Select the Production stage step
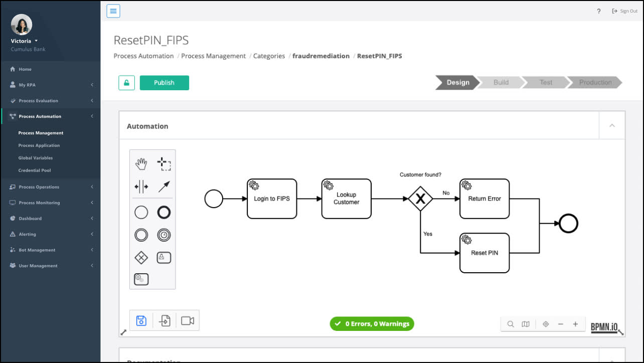The image size is (644, 363). 595,82
